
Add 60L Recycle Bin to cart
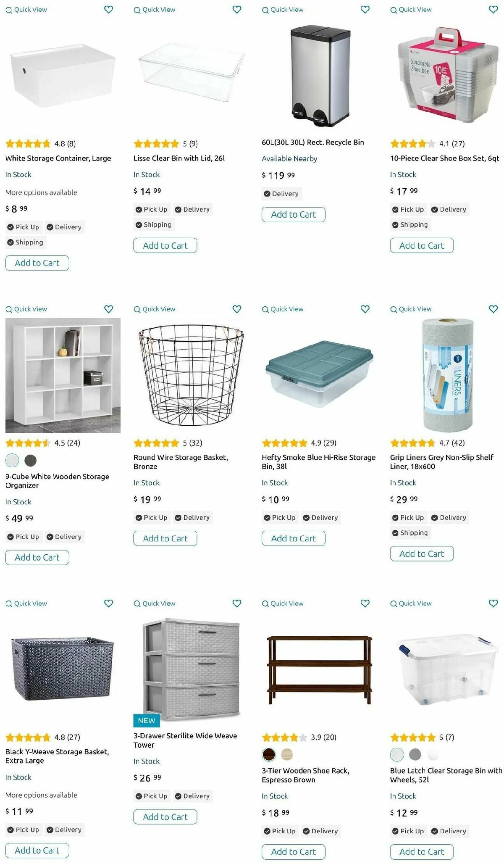[x=293, y=214]
